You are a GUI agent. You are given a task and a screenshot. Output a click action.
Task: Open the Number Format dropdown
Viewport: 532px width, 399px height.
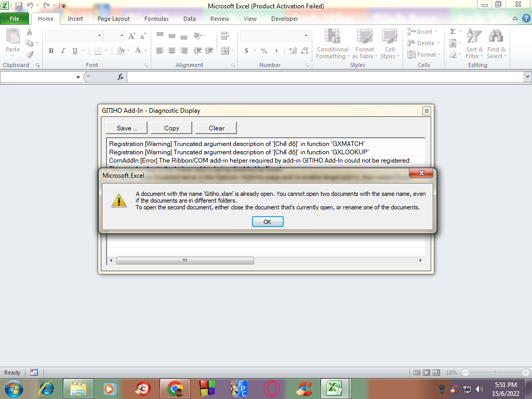(x=306, y=36)
